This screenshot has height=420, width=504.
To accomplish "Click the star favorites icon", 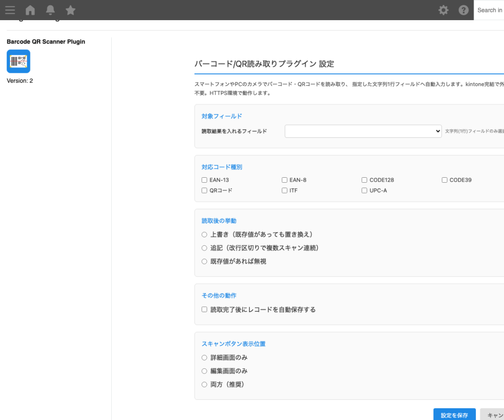I will (x=70, y=10).
